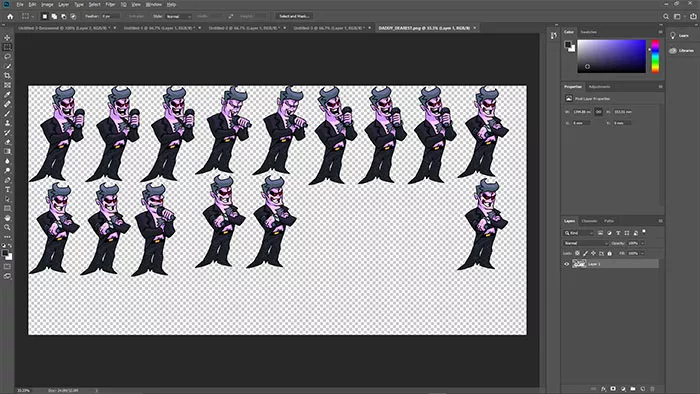Switch to the Paths tab
The image size is (700, 394).
click(x=609, y=221)
